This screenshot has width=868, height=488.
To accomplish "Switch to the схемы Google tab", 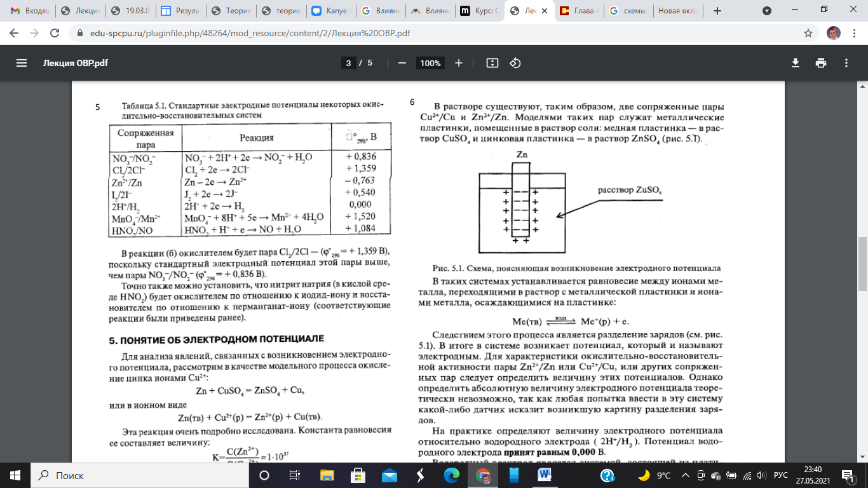I will [x=628, y=11].
